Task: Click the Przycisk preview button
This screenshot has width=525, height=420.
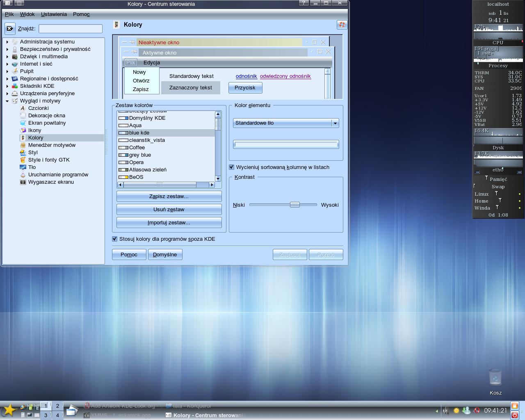Action: (245, 88)
